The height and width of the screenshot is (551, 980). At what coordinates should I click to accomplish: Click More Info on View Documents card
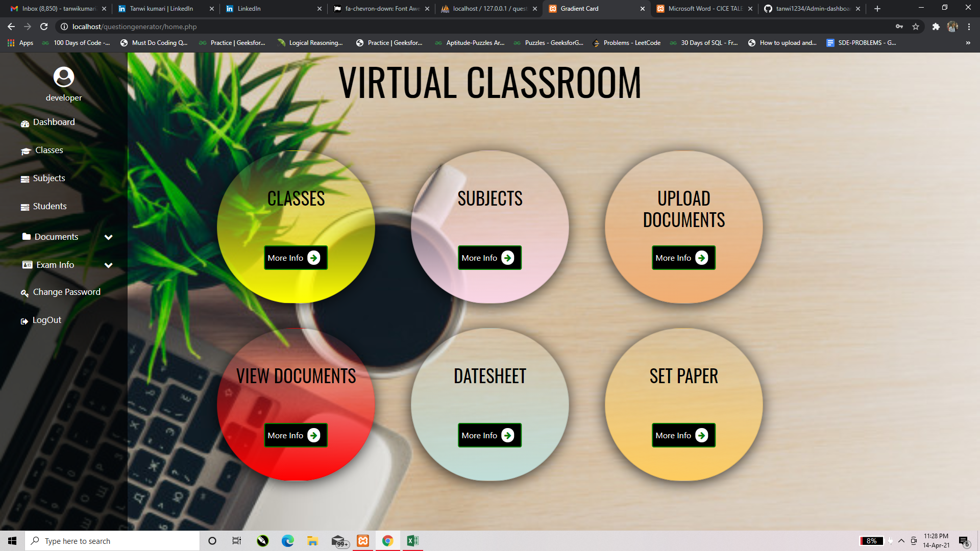click(x=296, y=435)
